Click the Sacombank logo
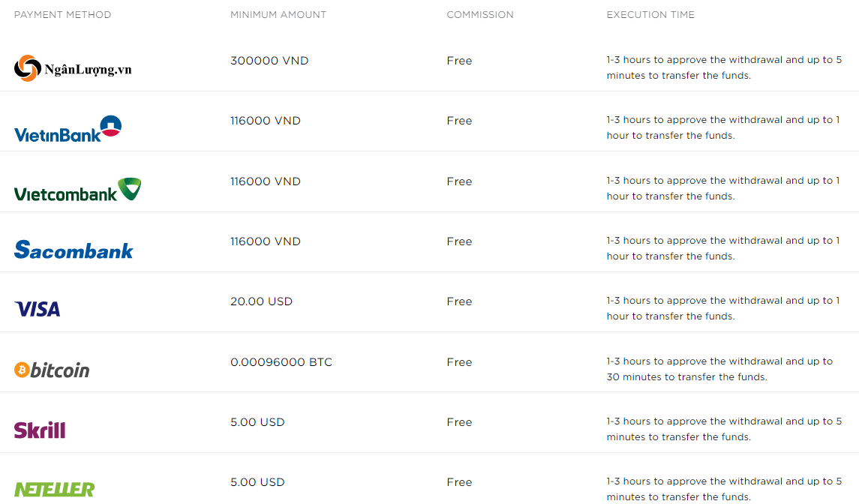Screen dimensions: 859x504 (74, 250)
